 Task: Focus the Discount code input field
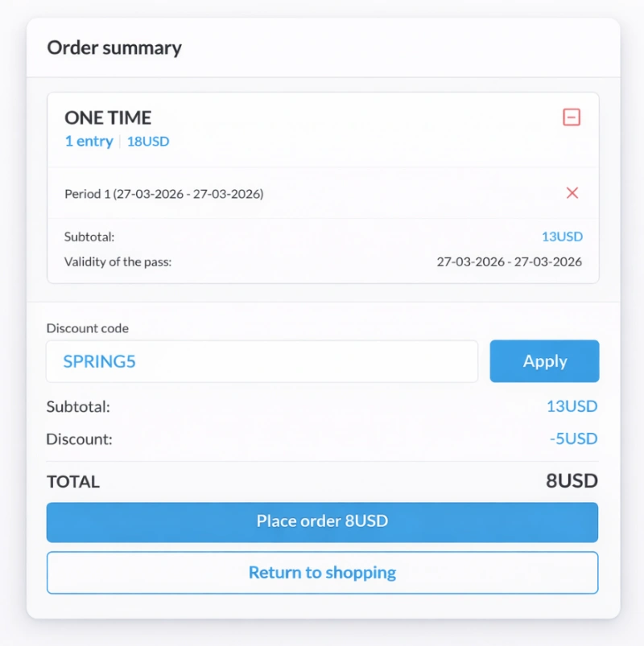click(262, 361)
